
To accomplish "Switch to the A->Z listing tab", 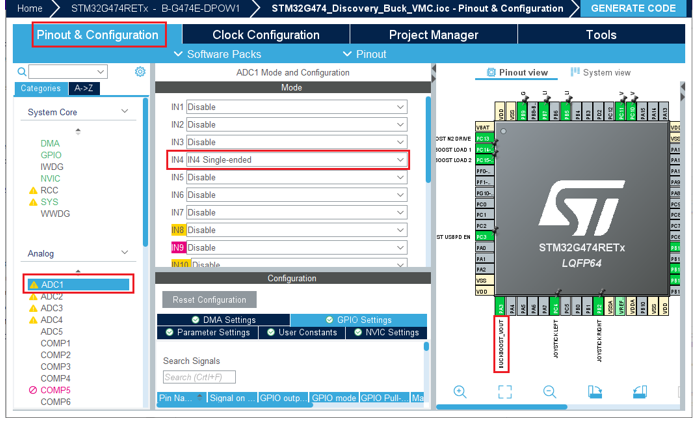I will 84,88.
